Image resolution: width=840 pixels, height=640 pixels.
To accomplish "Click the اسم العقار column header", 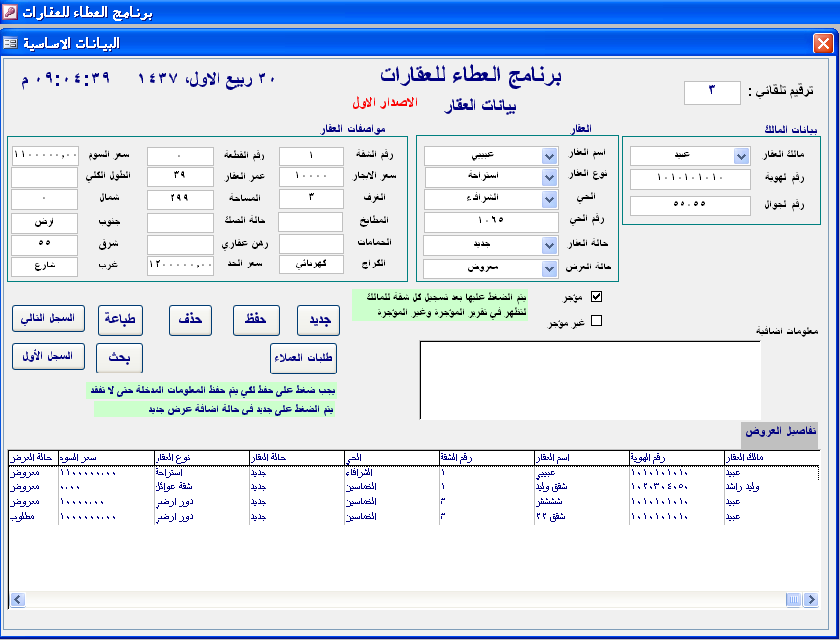I will click(581, 458).
